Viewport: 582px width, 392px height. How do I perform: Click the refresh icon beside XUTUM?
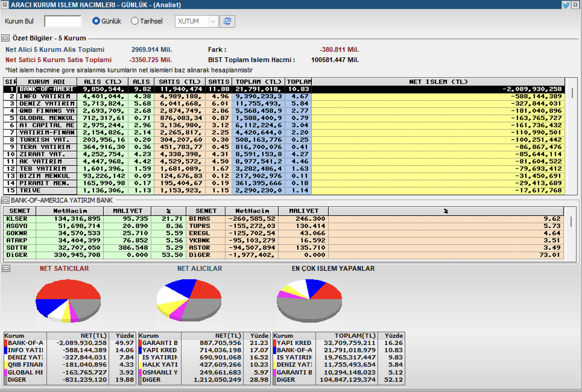tap(226, 21)
